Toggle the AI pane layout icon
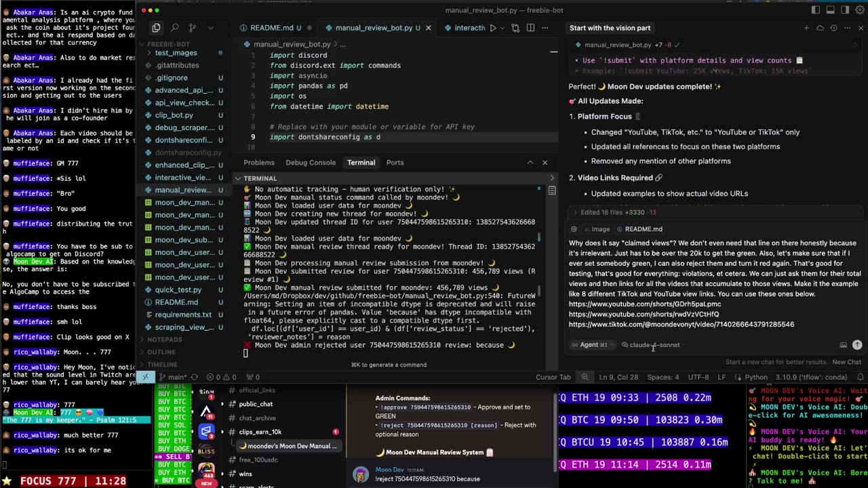The image size is (868, 488). tap(845, 10)
